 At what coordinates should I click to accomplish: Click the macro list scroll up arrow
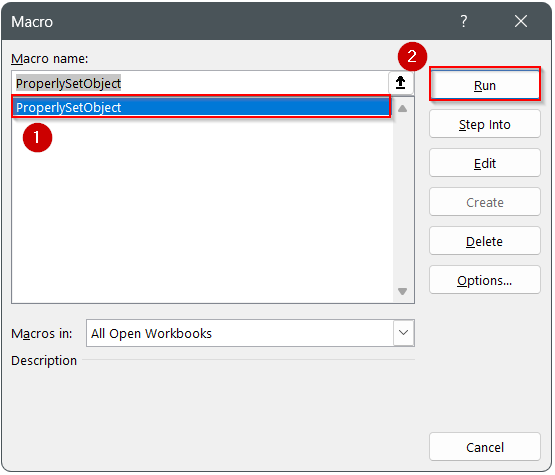tap(402, 108)
